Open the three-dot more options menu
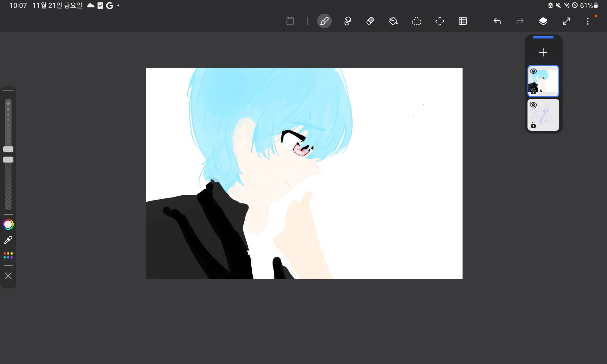This screenshot has width=607, height=364. click(x=588, y=21)
